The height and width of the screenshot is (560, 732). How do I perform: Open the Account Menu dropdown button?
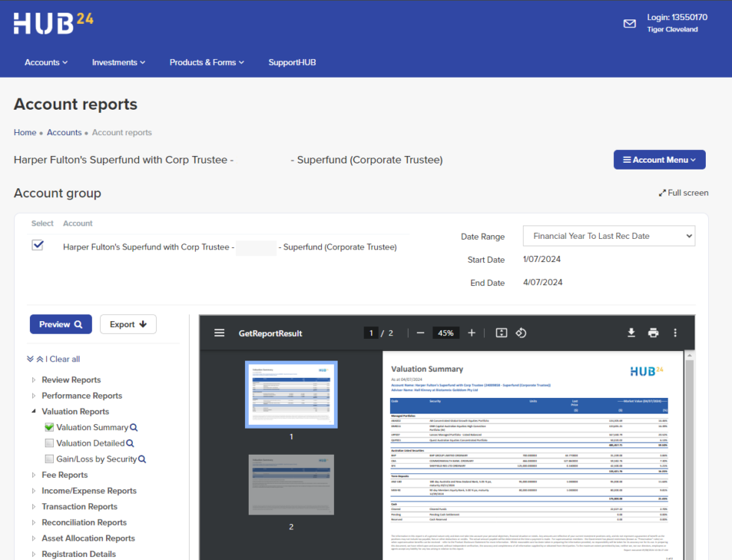660,160
